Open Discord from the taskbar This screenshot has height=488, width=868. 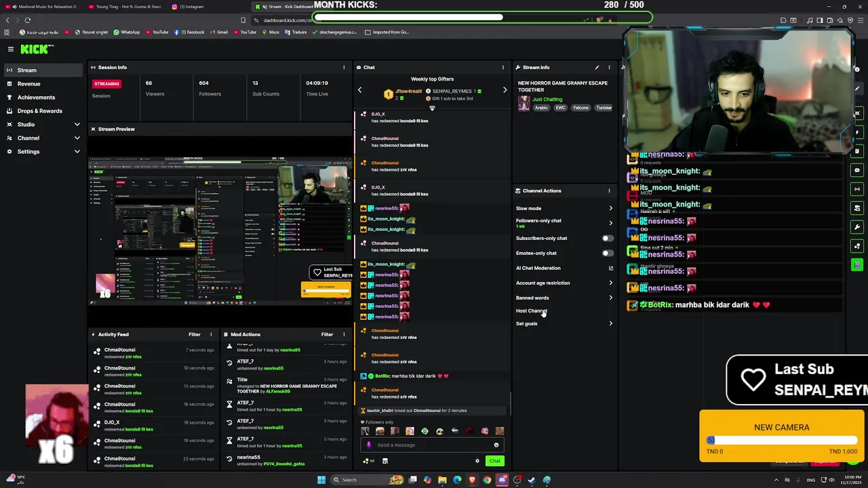point(502,480)
